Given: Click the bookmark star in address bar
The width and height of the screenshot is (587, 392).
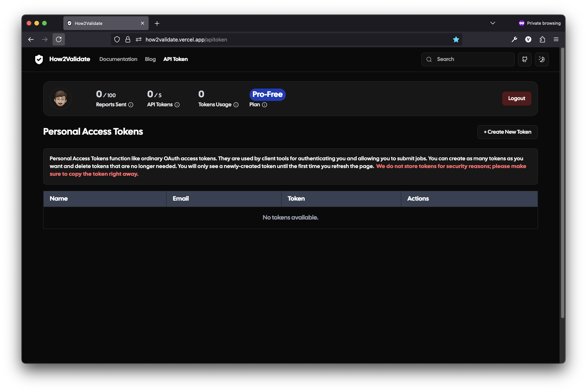Looking at the screenshot, I should (456, 40).
